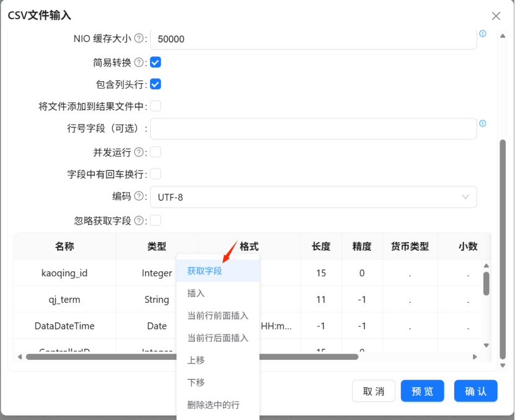The image size is (515, 420).
Task: Click table horizontal scroll left arrow
Action: pos(20,357)
